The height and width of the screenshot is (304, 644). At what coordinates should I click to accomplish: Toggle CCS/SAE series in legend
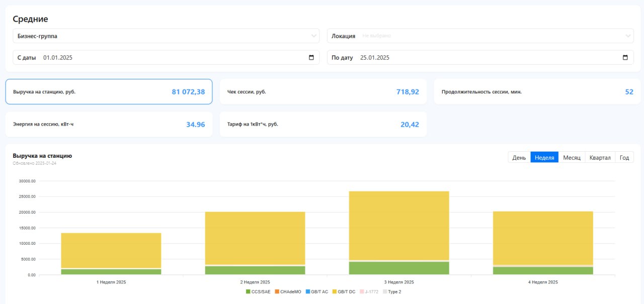(259, 291)
